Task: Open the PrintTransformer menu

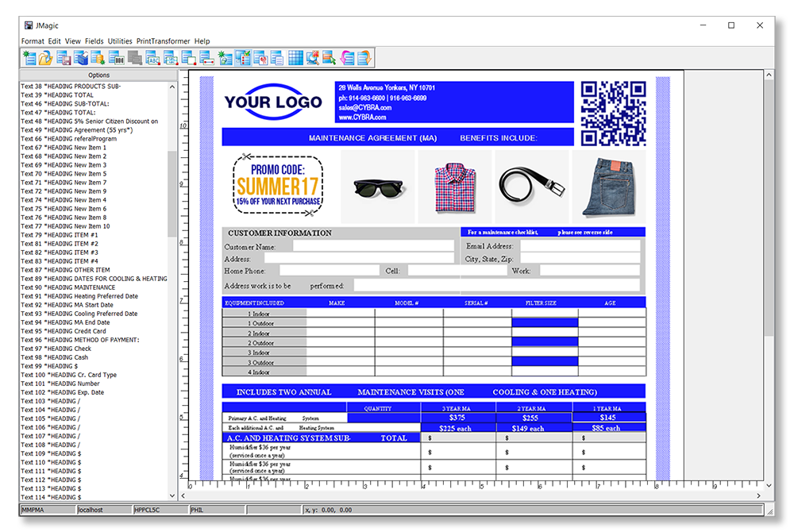Action: pos(163,41)
